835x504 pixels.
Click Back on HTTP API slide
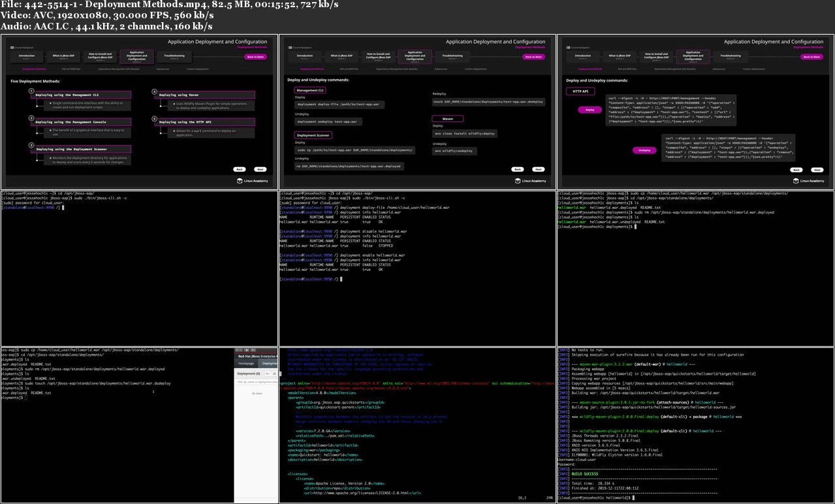[x=796, y=170]
